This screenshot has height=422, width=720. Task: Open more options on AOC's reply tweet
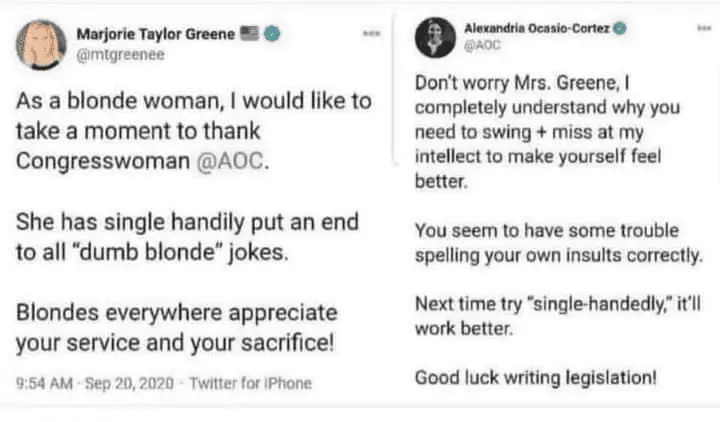(x=702, y=29)
